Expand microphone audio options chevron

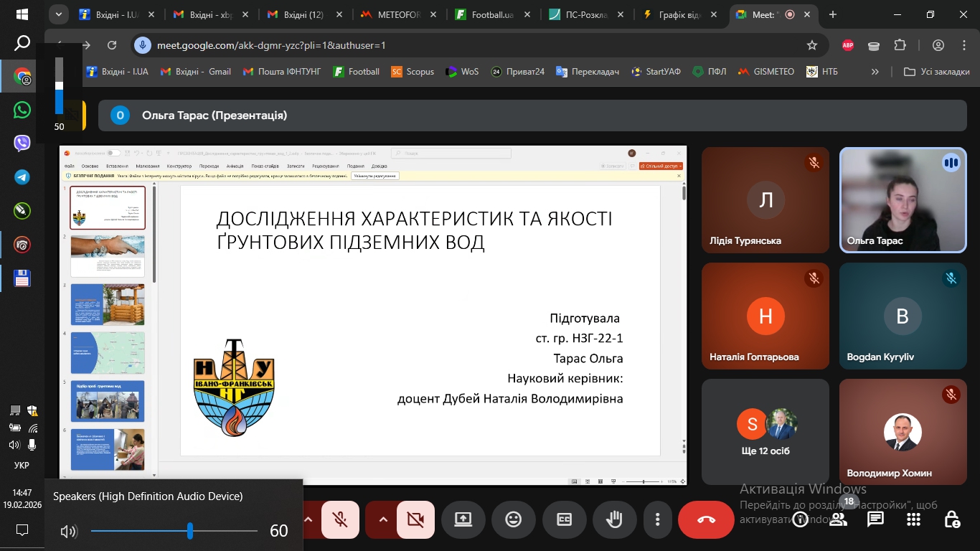[x=307, y=518]
